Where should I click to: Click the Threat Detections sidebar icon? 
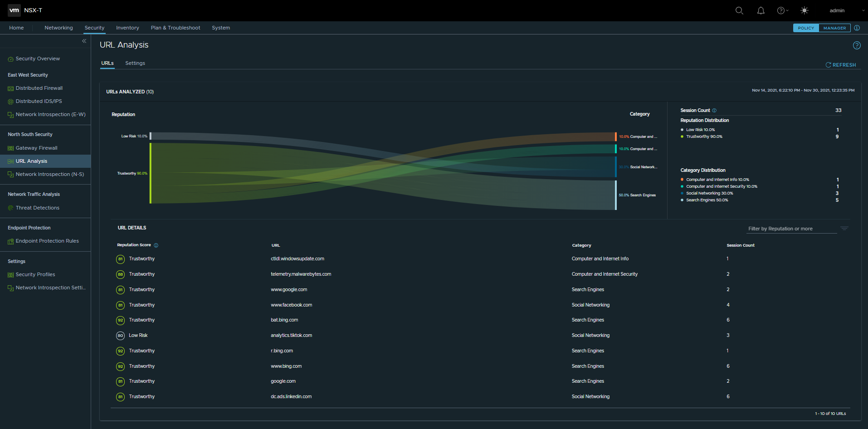10,208
